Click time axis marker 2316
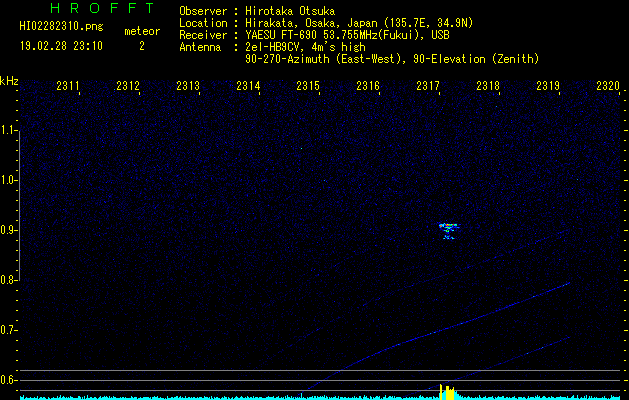Viewport: 629px width, 400px height. click(x=368, y=85)
